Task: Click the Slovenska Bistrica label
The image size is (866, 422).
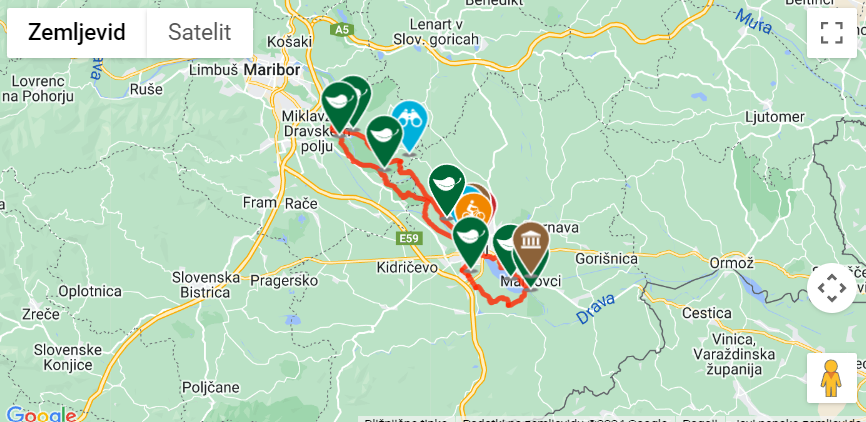Action: tap(207, 284)
